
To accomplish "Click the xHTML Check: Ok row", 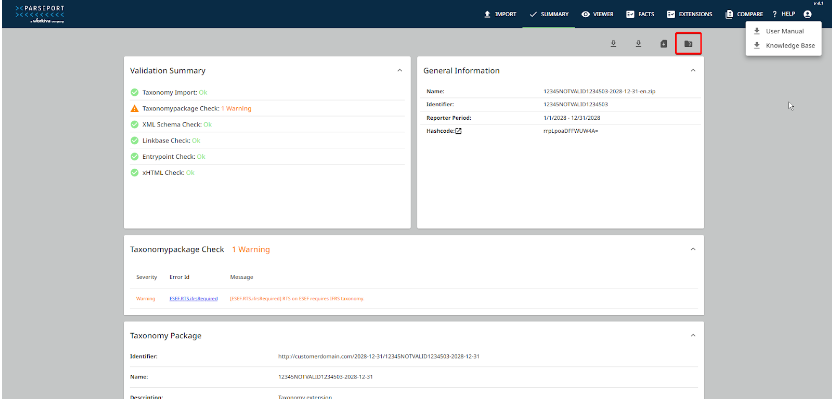I will 267,172.
